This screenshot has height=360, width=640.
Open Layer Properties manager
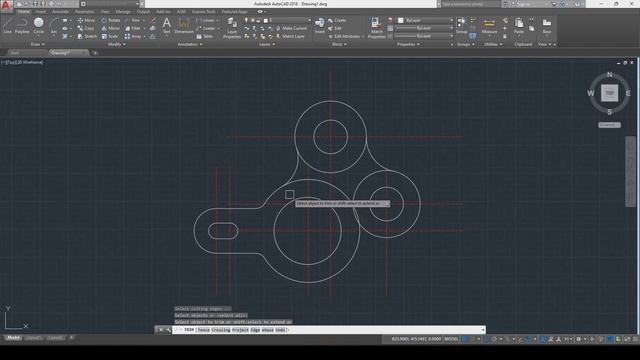tap(232, 28)
